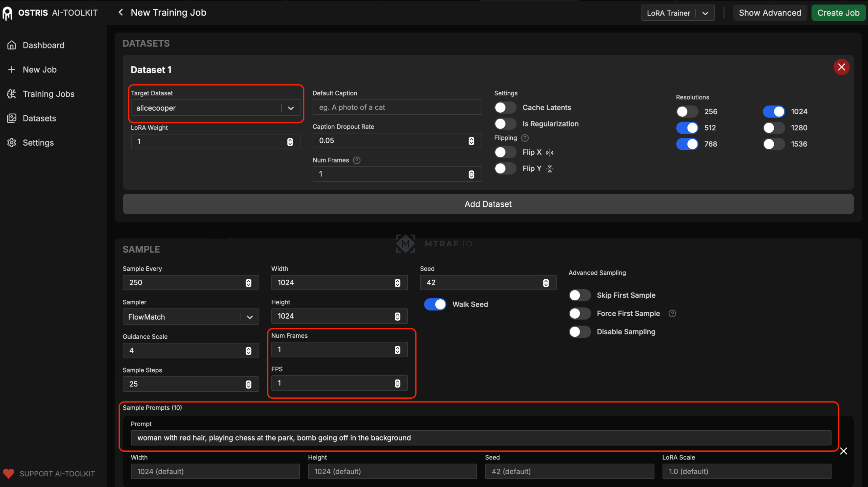868x487 pixels.
Task: Click the back arrow next to New Training Job
Action: [x=120, y=13]
